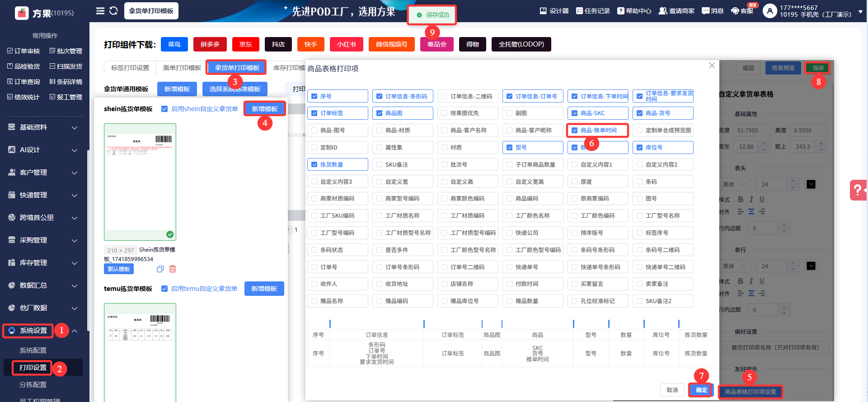Open 扫描发货 shortcut
The image size is (868, 402).
pos(66,66)
